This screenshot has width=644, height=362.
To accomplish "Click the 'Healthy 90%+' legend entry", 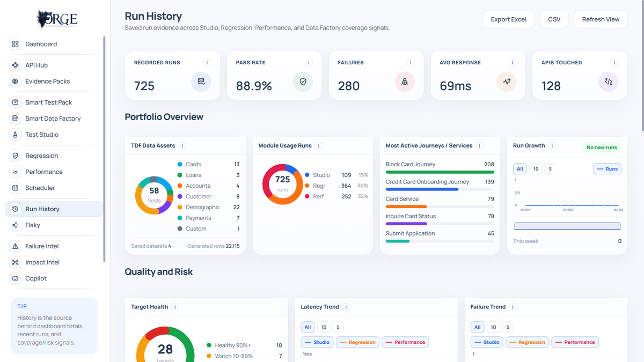I will [x=244, y=345].
